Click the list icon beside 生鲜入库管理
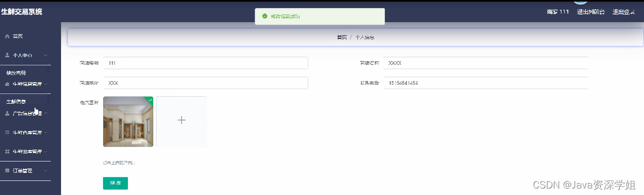This screenshot has height=195, width=644. pos(7,132)
